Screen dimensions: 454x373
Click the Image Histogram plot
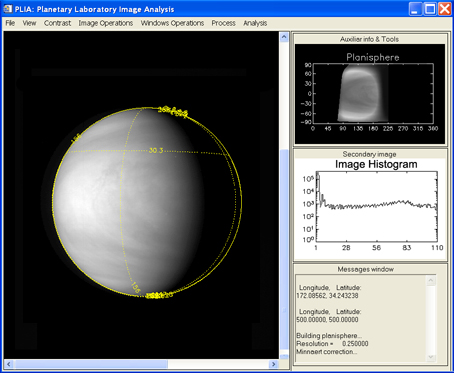point(376,207)
